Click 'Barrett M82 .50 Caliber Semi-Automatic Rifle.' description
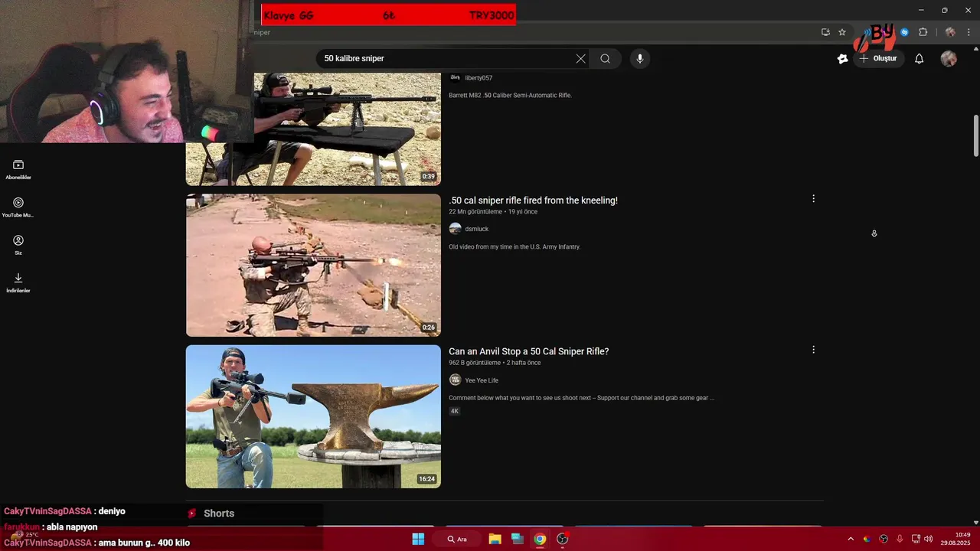The image size is (980, 551). pyautogui.click(x=510, y=96)
